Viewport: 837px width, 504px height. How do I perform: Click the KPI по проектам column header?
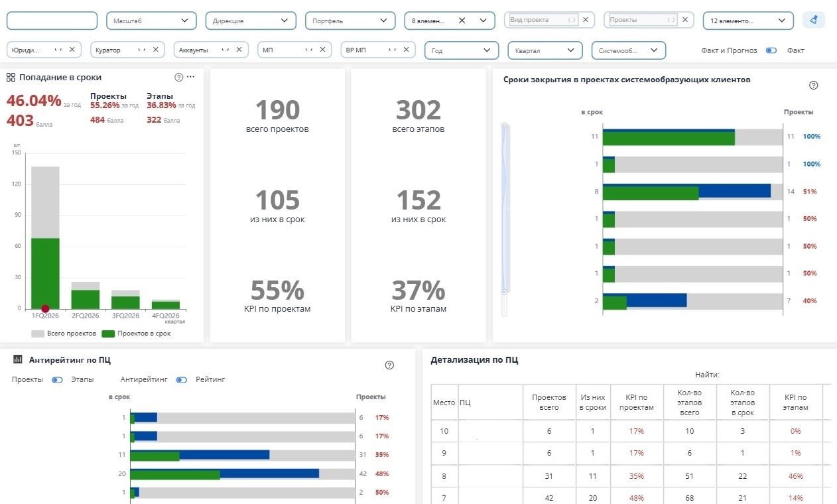pyautogui.click(x=637, y=403)
